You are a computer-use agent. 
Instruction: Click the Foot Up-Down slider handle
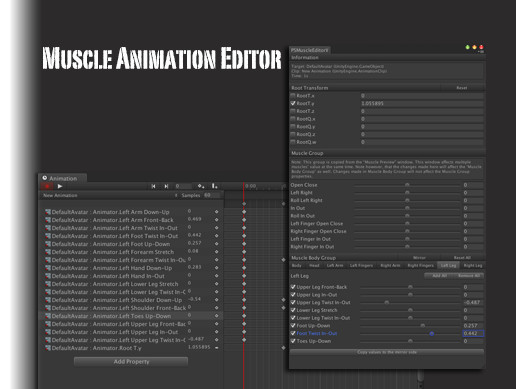423,325
